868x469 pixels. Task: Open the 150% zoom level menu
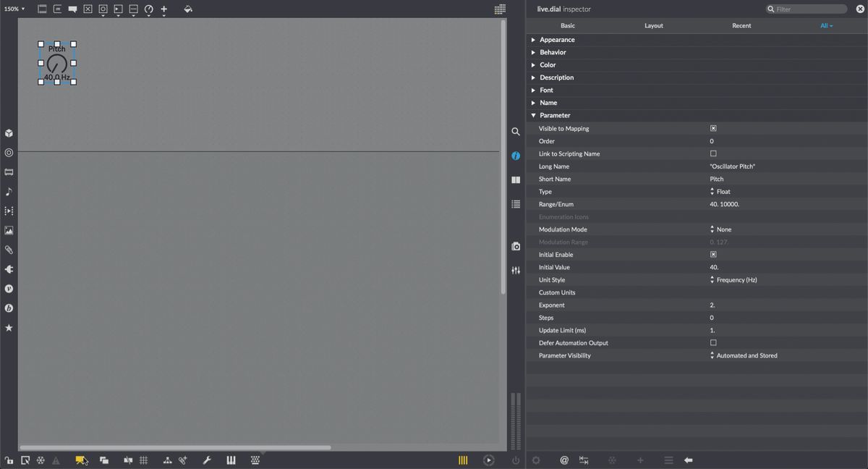[14, 9]
